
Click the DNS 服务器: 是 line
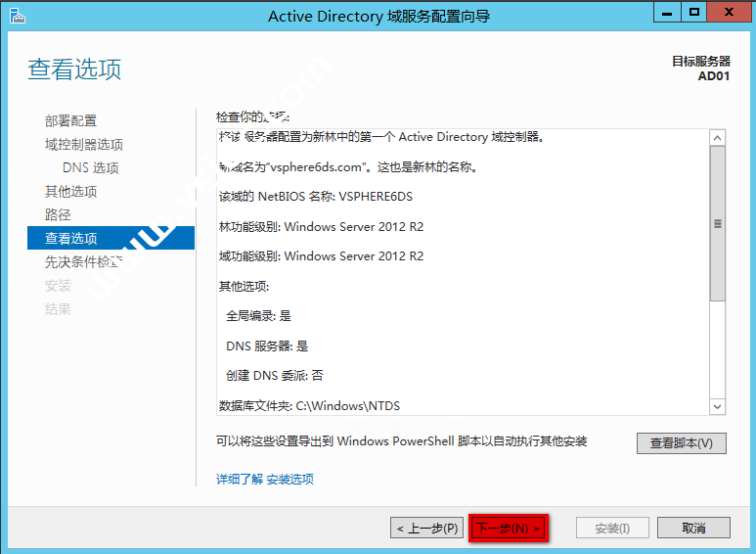[267, 346]
